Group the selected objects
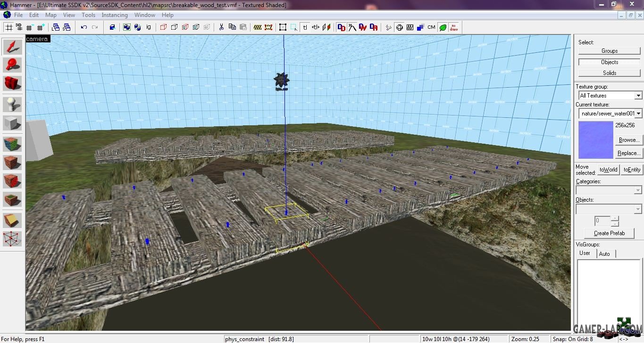 tap(127, 27)
